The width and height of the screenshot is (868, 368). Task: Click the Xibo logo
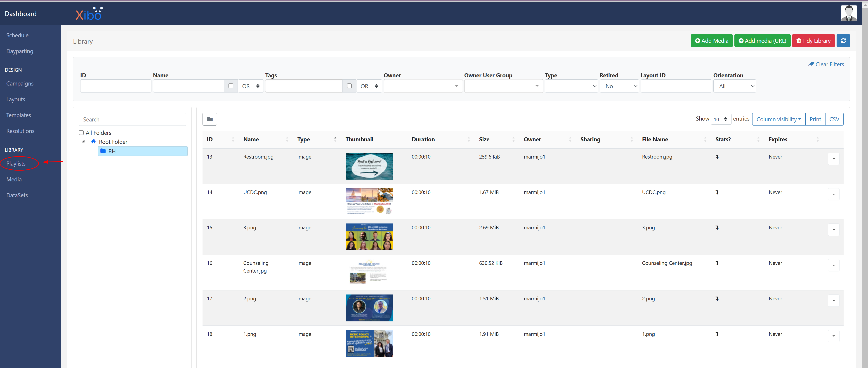pyautogui.click(x=89, y=14)
